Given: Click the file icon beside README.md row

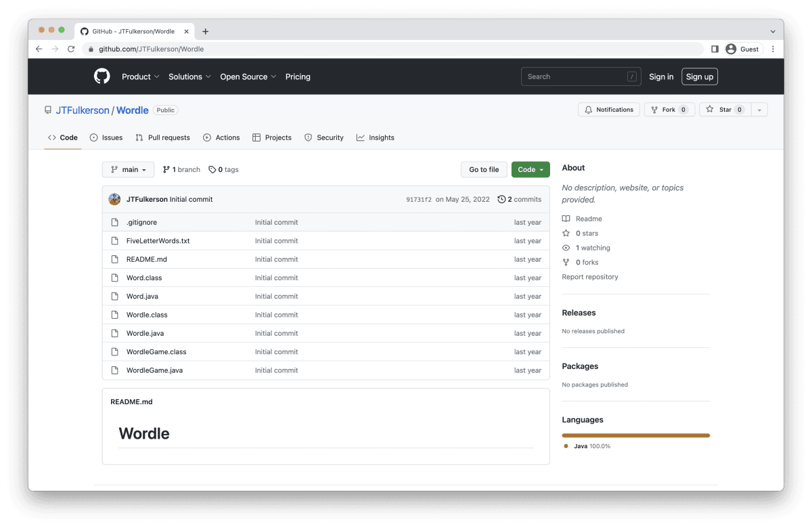Looking at the screenshot, I should click(x=114, y=259).
